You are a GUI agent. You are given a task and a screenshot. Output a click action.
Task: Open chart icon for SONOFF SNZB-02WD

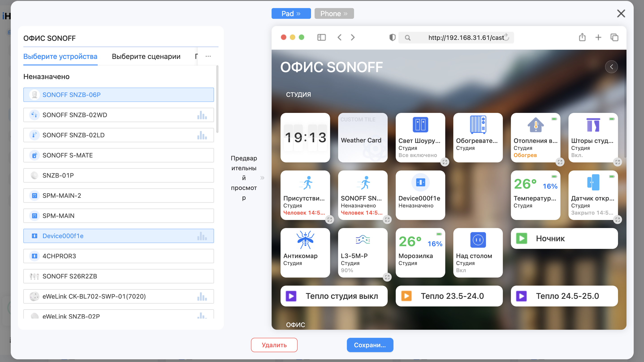[x=202, y=115]
